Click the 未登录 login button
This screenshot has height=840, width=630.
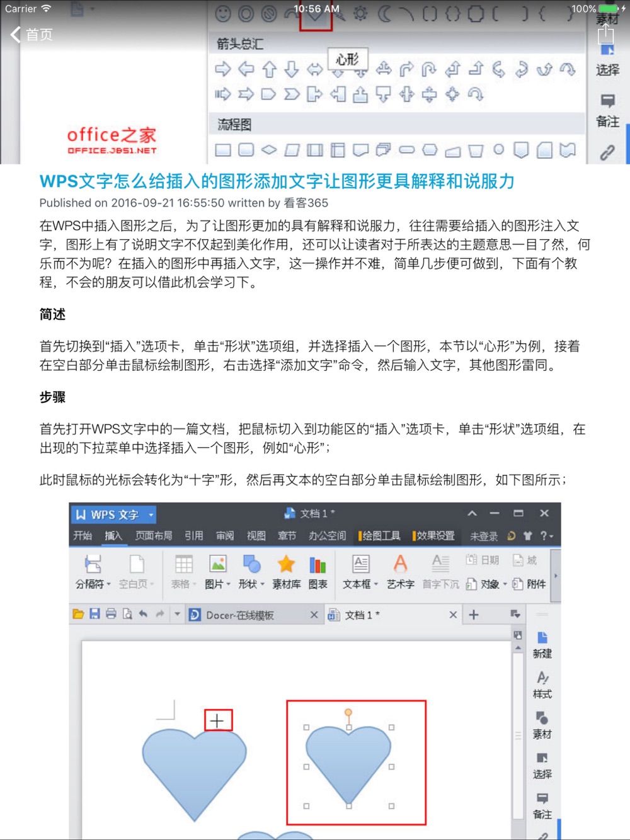coord(484,536)
